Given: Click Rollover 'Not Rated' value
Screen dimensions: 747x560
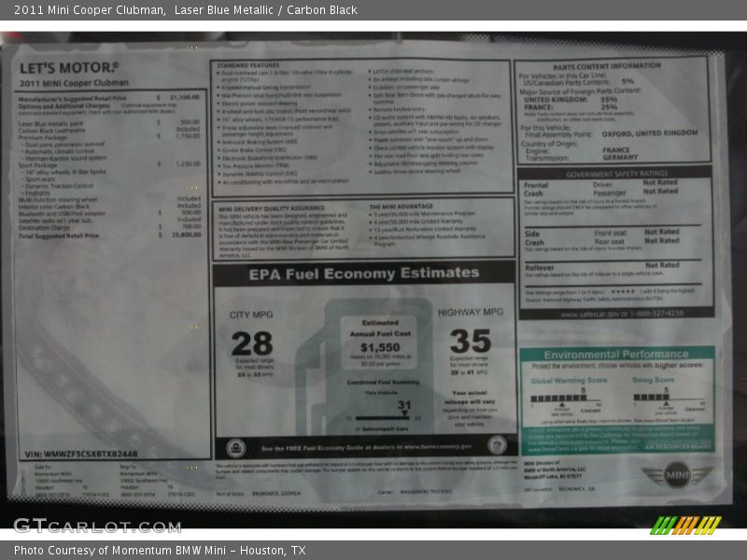Looking at the screenshot, I should coord(662,265).
